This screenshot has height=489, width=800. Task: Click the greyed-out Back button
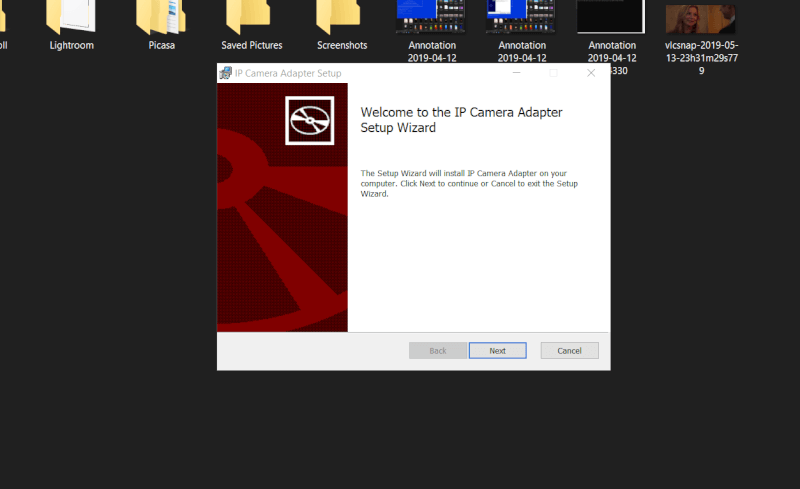438,351
